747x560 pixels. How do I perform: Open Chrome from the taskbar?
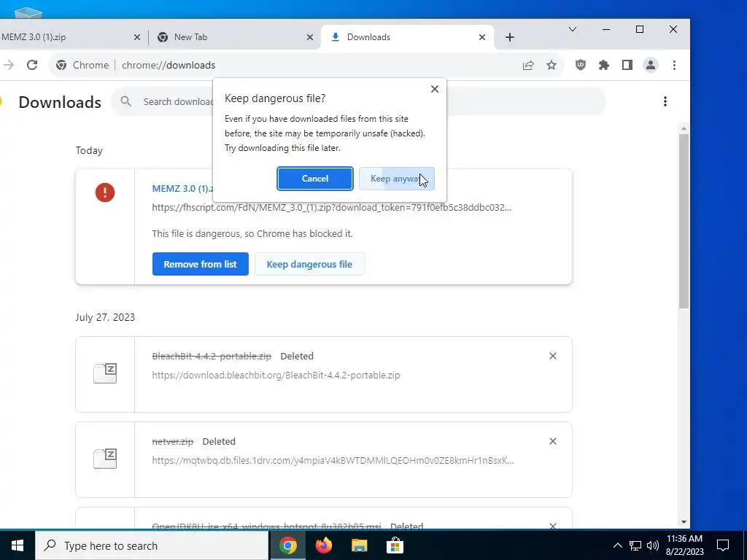[287, 545]
